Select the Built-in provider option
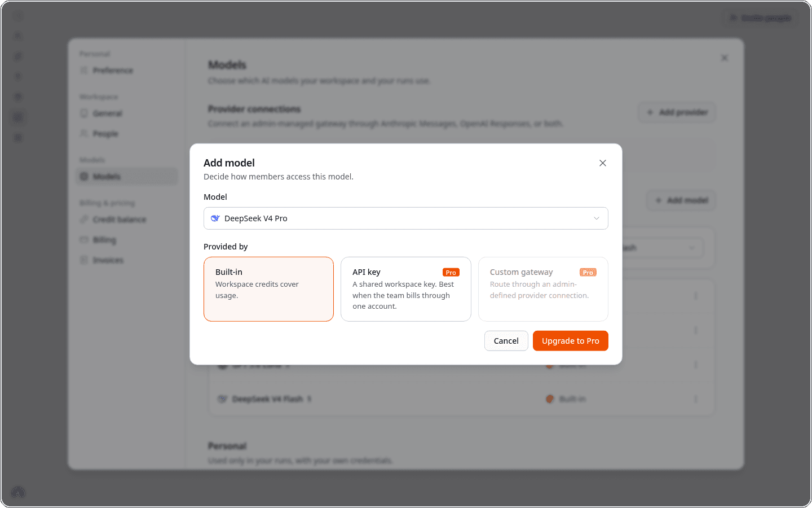The height and width of the screenshot is (508, 812). tap(268, 289)
